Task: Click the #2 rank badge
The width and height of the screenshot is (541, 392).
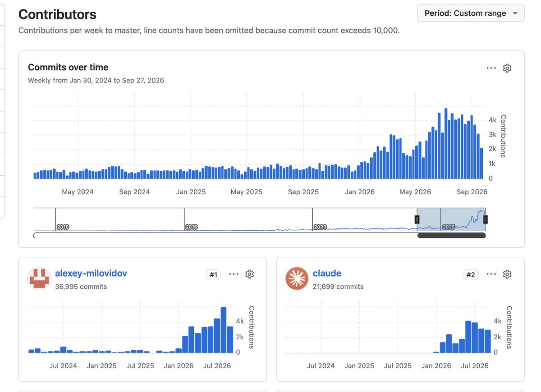Action: click(471, 274)
